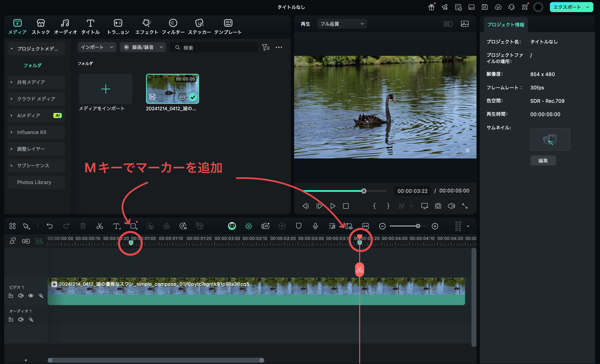Click the 検索 search field

pyautogui.click(x=213, y=47)
